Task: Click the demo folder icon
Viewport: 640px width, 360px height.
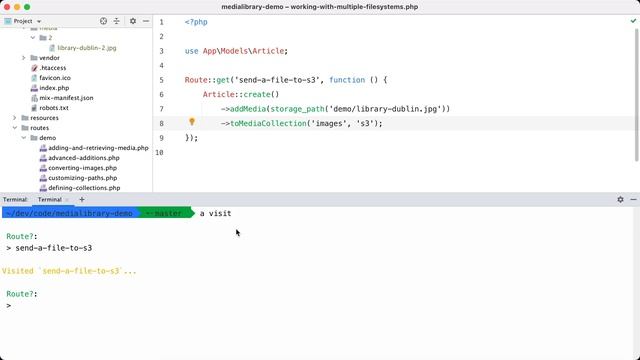Action: [34, 138]
